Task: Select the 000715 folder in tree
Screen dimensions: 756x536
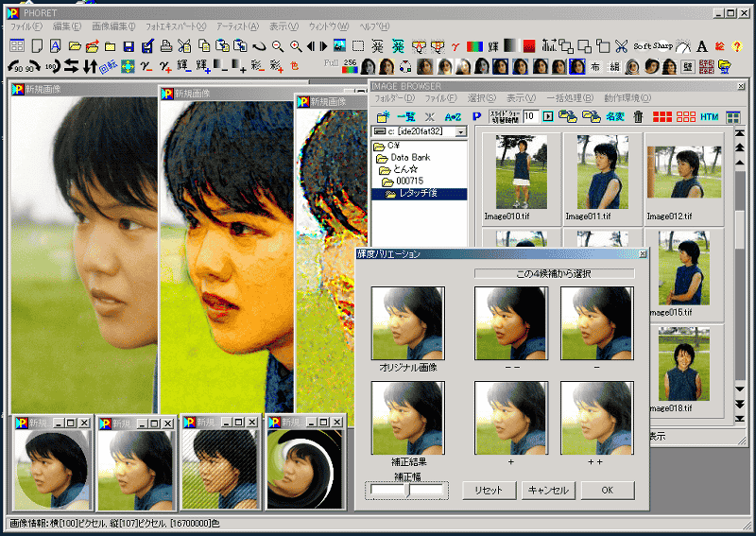Action: tap(403, 181)
